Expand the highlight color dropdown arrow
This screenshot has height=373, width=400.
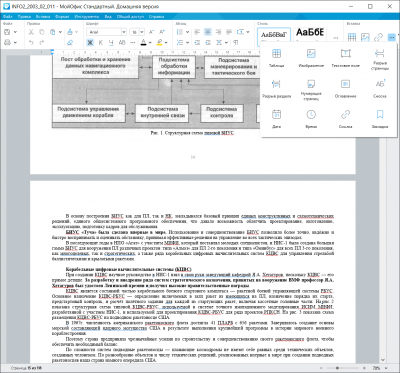[166, 43]
